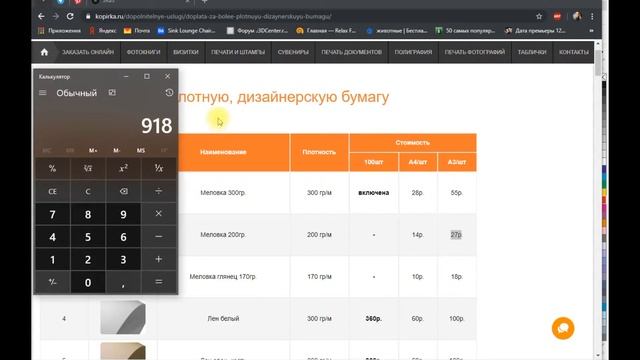This screenshot has height=360, width=640.
Task: Click the reciprocal 1/x key
Action: (159, 168)
